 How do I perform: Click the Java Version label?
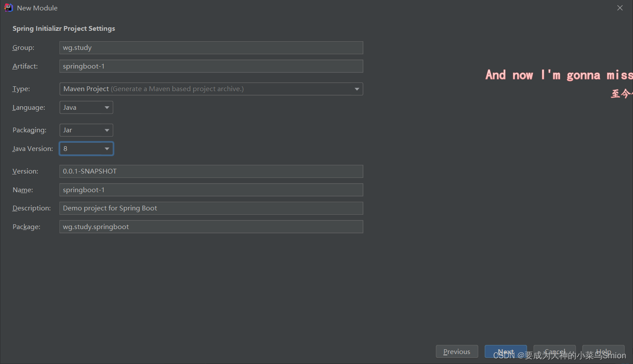tap(33, 149)
